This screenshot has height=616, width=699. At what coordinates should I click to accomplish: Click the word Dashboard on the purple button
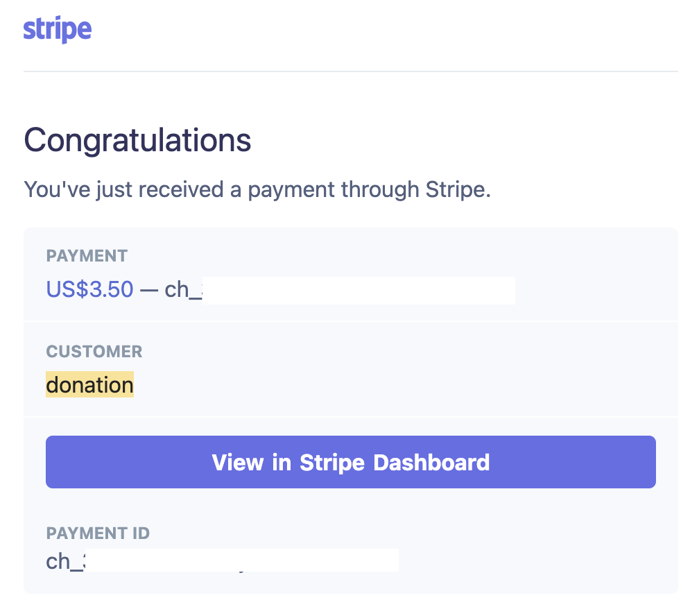point(431,462)
